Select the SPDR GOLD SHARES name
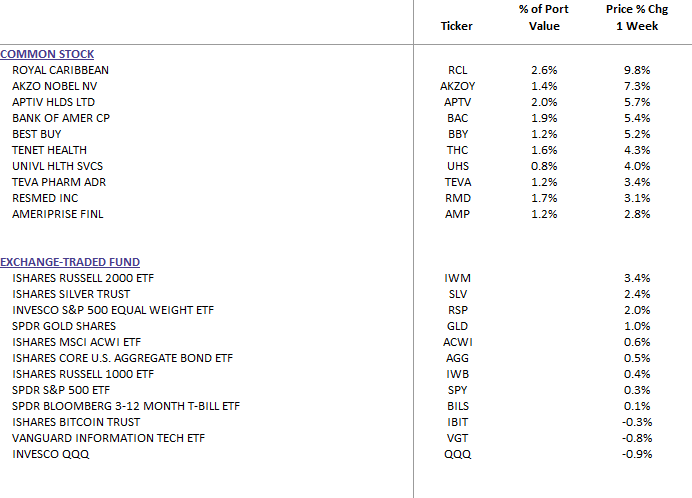Viewport: 692px width, 498px height. (64, 326)
